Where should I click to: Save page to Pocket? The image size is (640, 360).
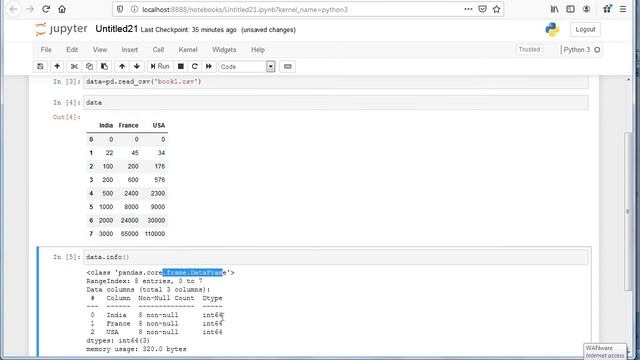[x=482, y=9]
